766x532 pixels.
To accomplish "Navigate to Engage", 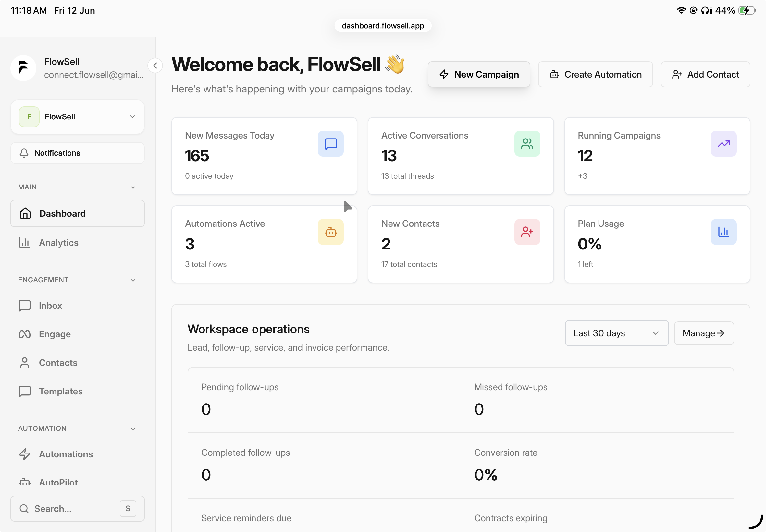I will click(x=78, y=334).
